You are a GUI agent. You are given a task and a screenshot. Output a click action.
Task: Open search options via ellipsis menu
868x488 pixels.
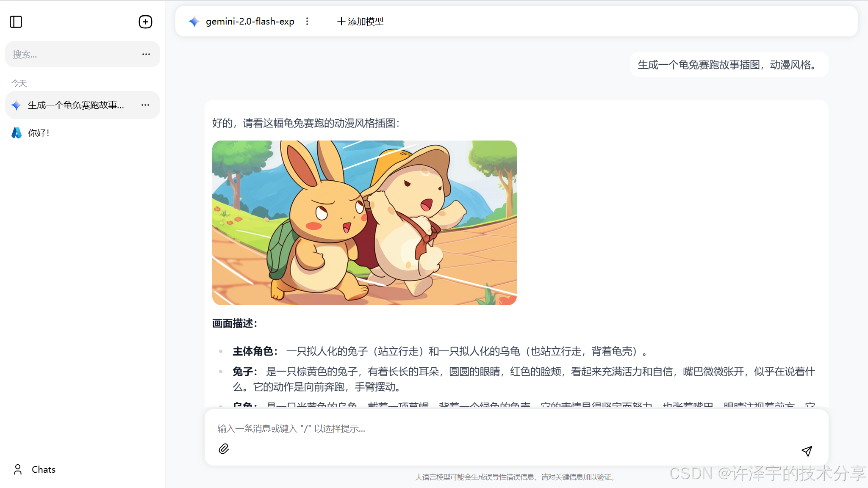coord(146,54)
